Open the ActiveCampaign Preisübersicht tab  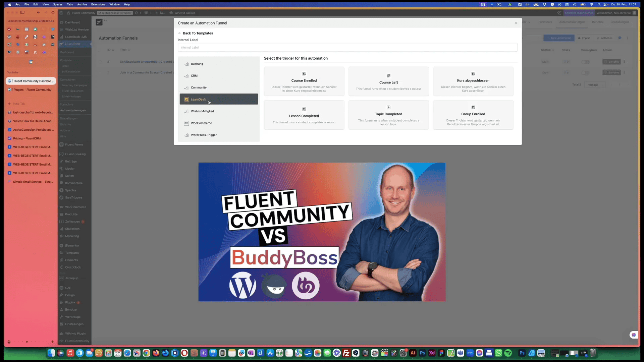tap(31, 130)
